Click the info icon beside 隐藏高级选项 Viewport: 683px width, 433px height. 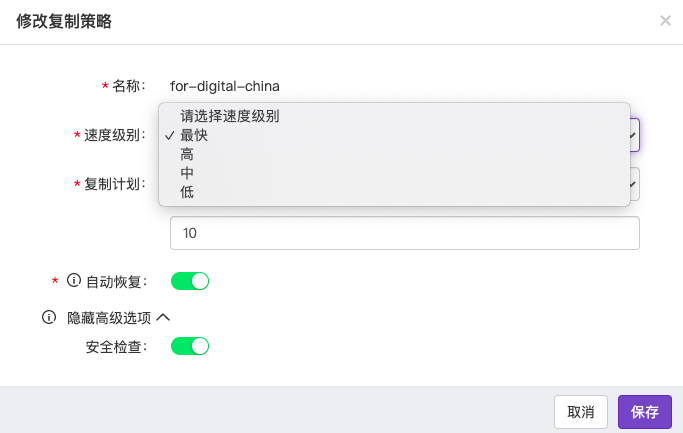(x=49, y=317)
